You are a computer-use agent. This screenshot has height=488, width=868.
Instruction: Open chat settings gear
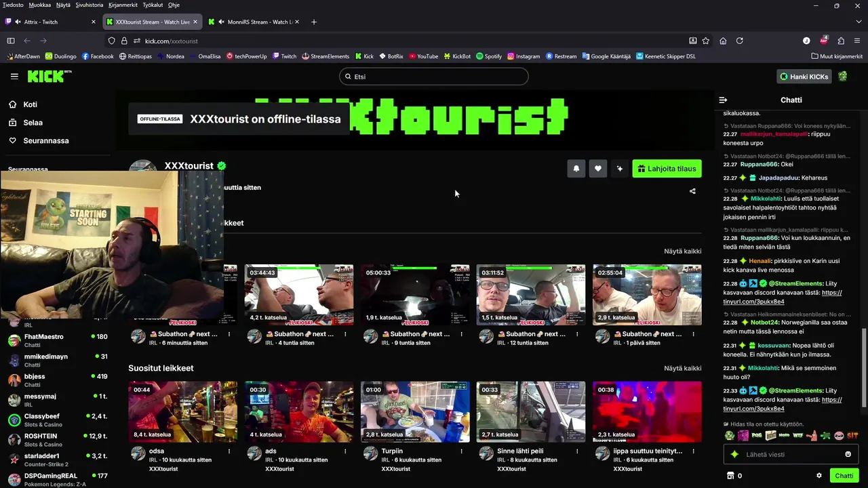coord(819,476)
